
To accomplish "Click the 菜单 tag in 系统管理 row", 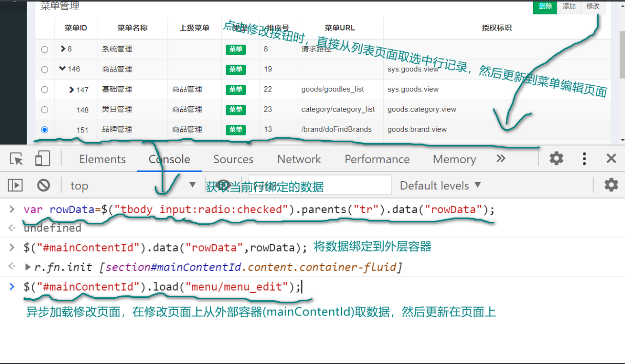I will coord(236,49).
